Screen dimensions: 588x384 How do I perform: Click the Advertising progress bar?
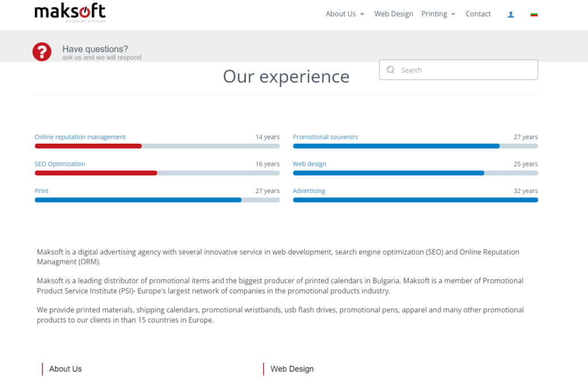(x=415, y=200)
